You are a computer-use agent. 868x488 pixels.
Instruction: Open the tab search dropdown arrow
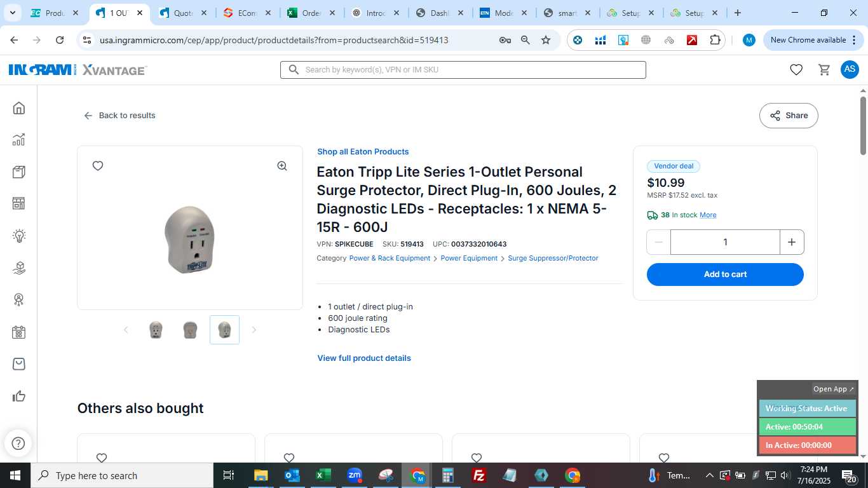12,13
